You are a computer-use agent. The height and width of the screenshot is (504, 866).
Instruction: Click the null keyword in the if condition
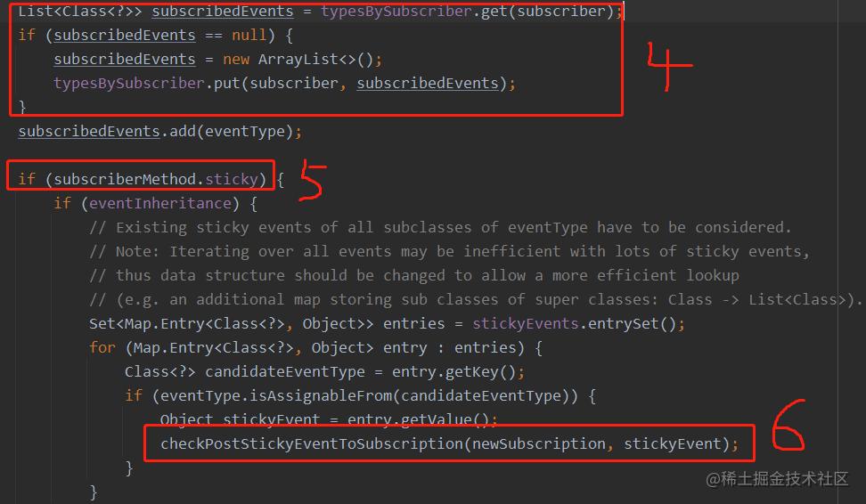click(249, 36)
